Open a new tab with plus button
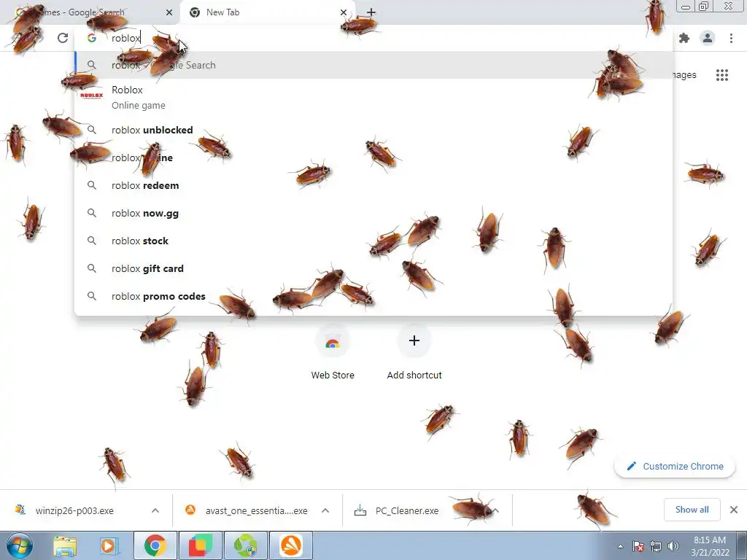The image size is (747, 560). (371, 12)
